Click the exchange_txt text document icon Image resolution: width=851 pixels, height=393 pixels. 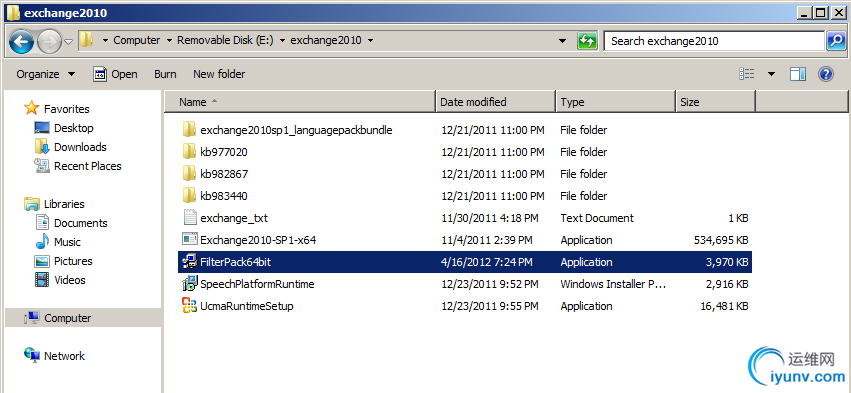point(189,218)
